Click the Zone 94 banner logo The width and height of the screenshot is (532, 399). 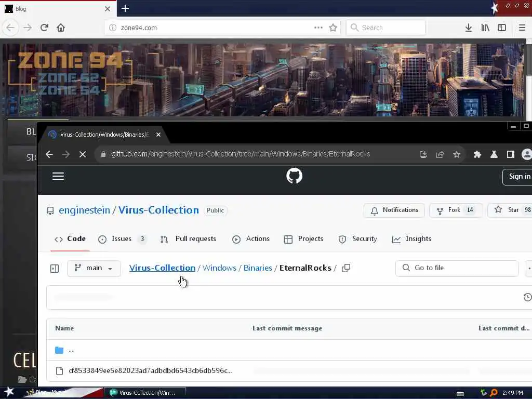coord(70,73)
